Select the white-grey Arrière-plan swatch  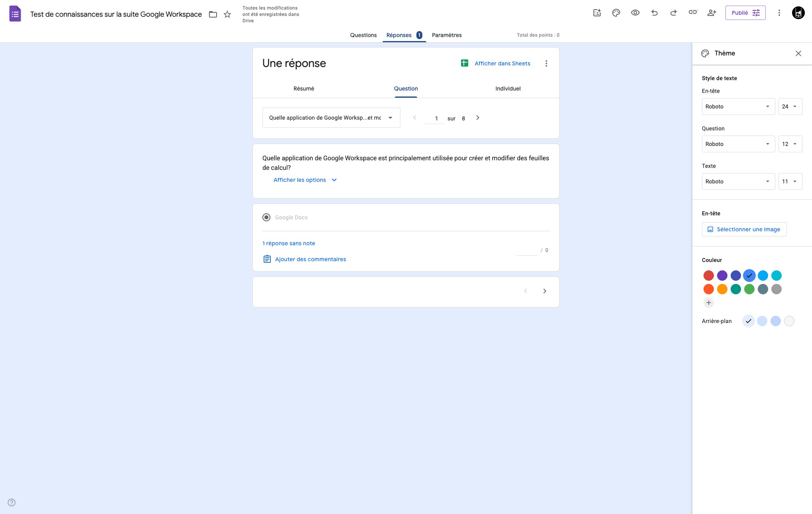[x=789, y=321]
